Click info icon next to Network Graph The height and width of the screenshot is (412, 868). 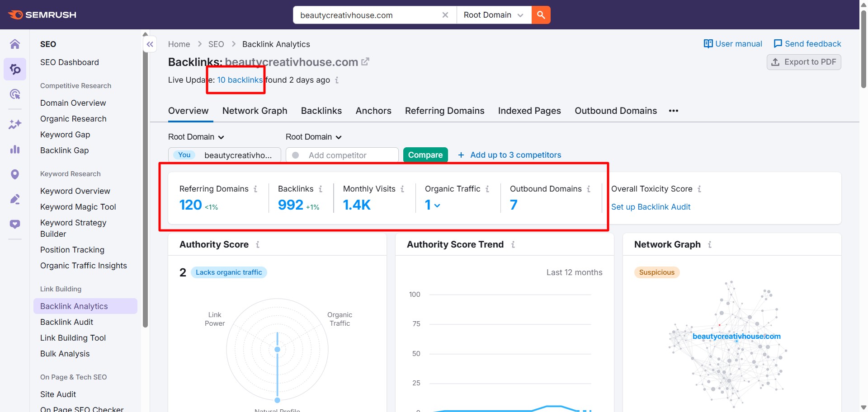tap(710, 244)
